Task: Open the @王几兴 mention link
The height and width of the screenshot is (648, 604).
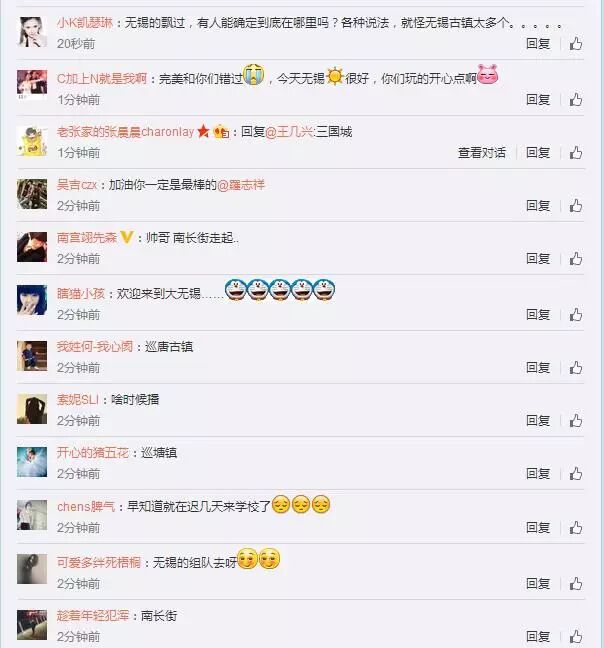Action: pos(289,132)
